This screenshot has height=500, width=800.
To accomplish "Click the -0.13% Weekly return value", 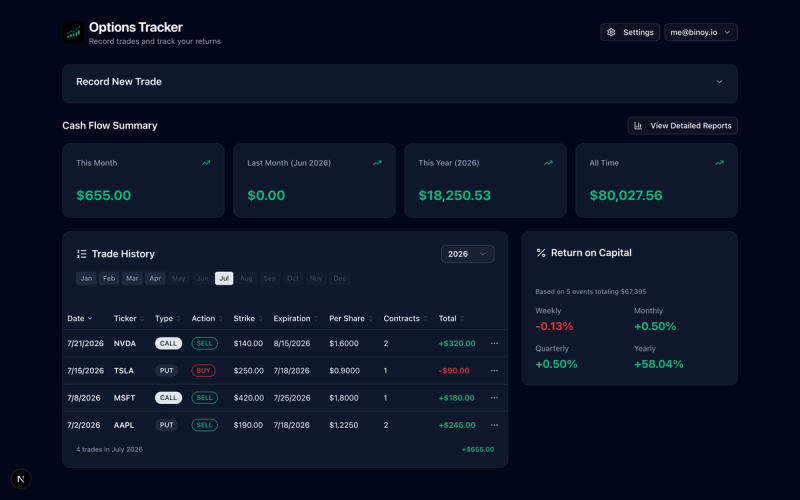I will (x=554, y=326).
